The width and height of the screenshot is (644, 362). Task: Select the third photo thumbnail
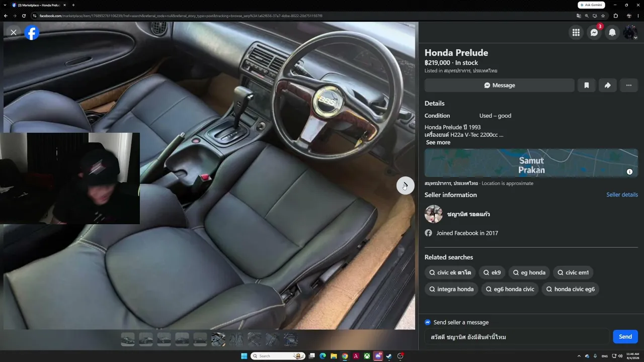pos(164,340)
